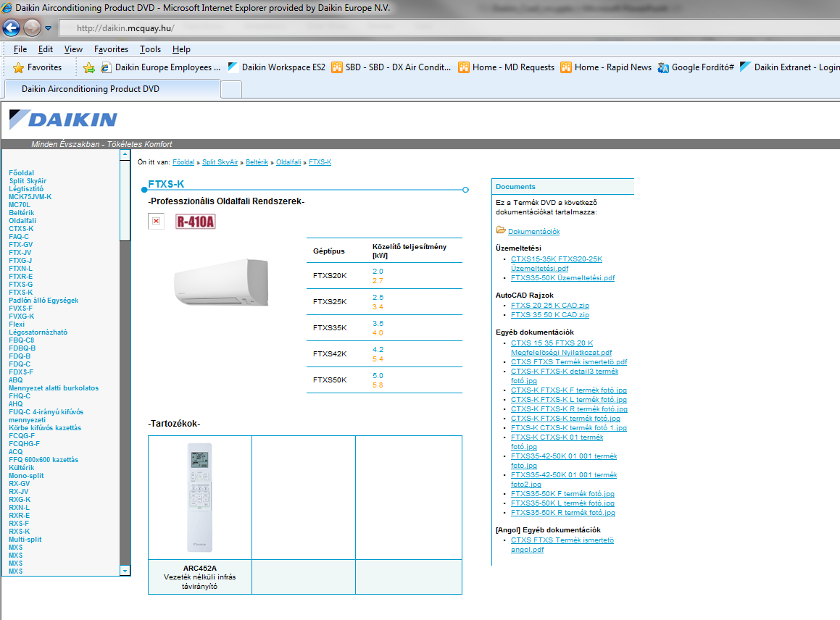Click the browser Forward arrow button
This screenshot has width=840, height=620.
[32, 28]
